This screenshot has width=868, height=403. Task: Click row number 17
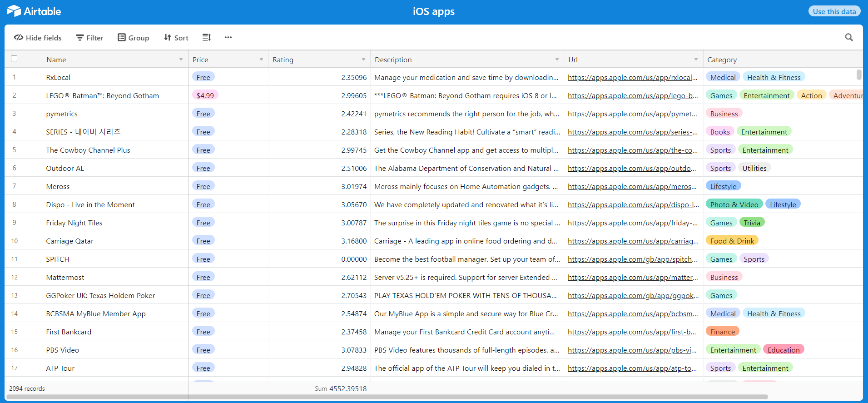point(14,368)
